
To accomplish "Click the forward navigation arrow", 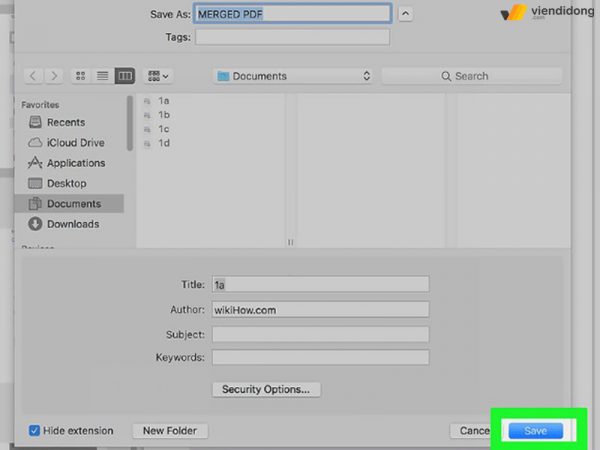I will coord(52,76).
